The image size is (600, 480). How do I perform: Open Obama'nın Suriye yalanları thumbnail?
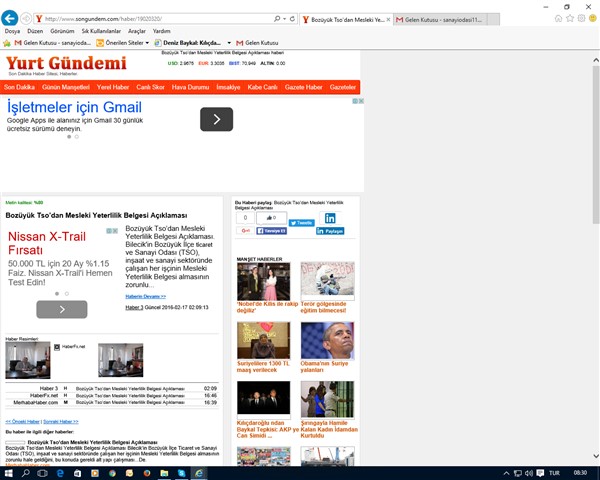tap(327, 341)
